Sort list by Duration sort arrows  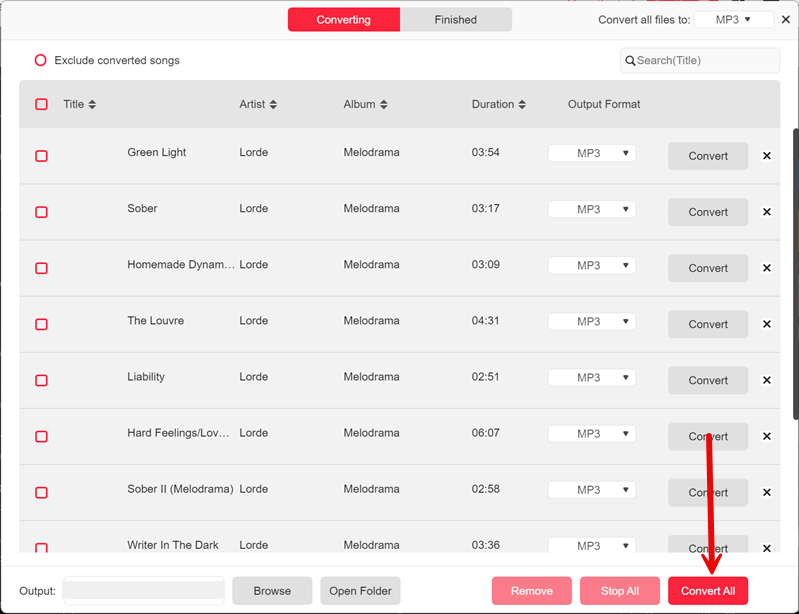click(x=522, y=105)
